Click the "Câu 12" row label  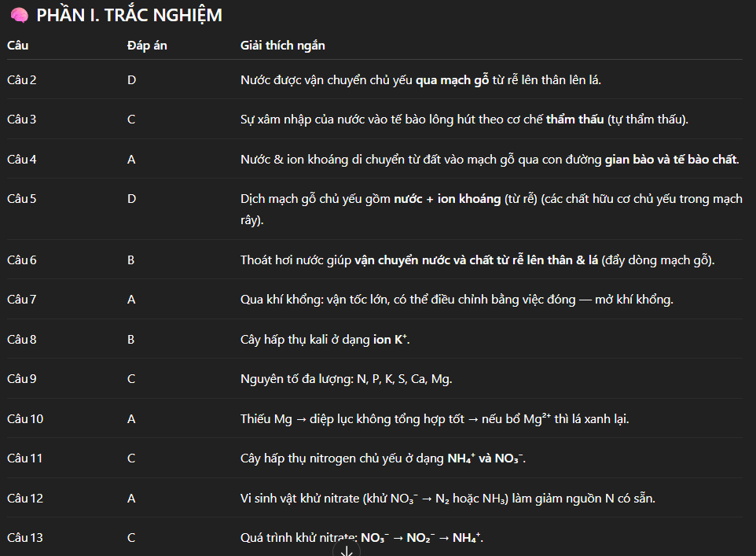click(25, 498)
